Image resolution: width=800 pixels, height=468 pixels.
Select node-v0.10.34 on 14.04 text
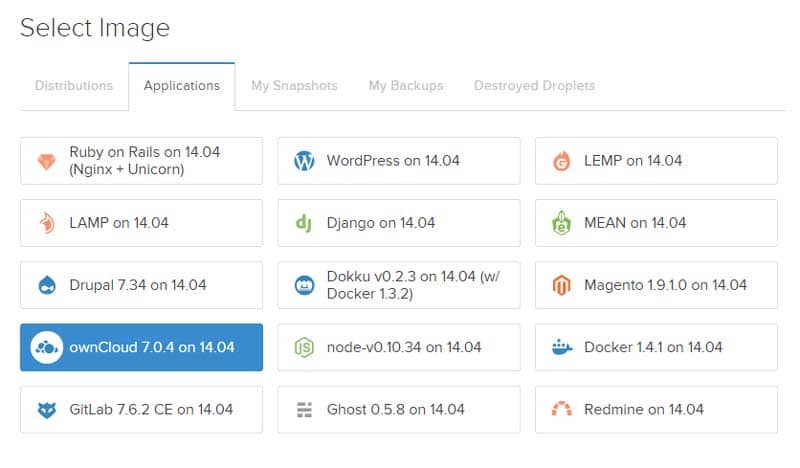coord(404,348)
